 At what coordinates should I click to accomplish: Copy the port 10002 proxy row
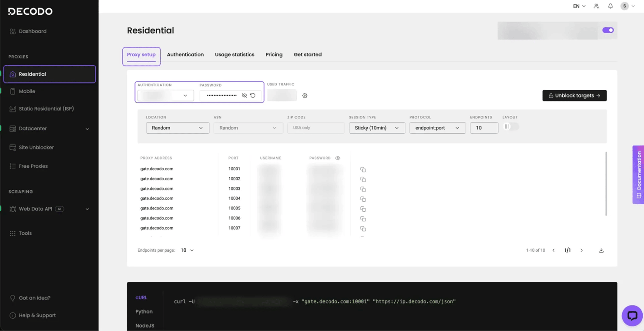[x=363, y=179]
